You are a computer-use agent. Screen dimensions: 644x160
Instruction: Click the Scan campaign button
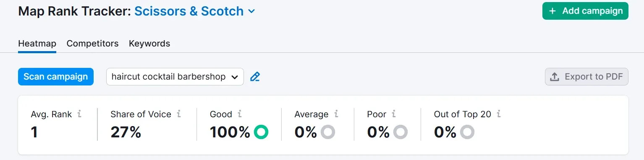point(56,77)
